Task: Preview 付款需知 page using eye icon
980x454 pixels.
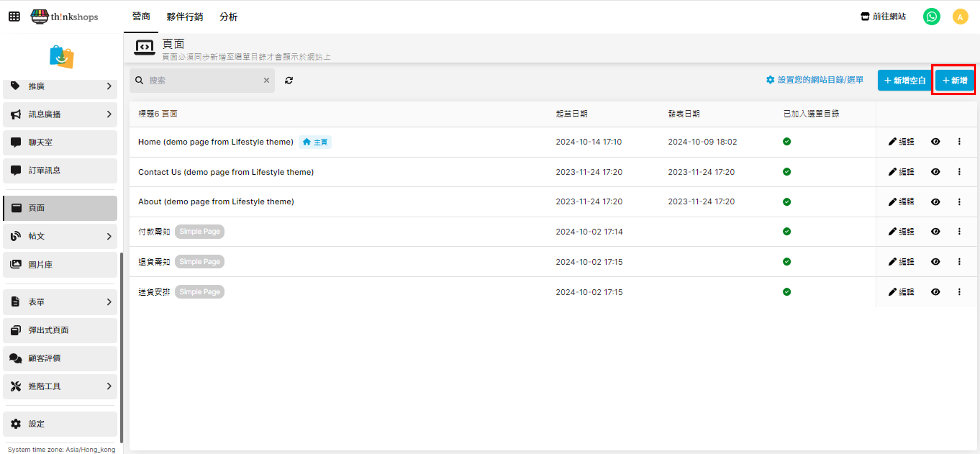Action: point(935,232)
